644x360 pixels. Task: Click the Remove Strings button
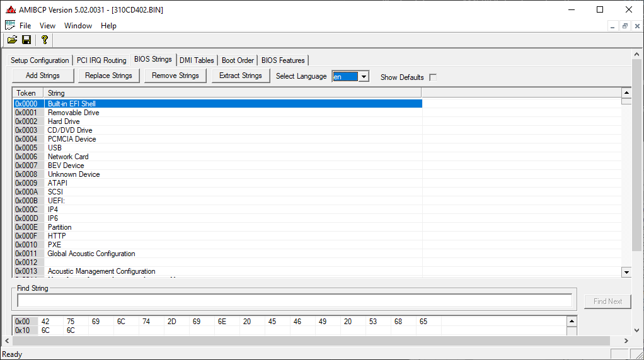click(175, 76)
